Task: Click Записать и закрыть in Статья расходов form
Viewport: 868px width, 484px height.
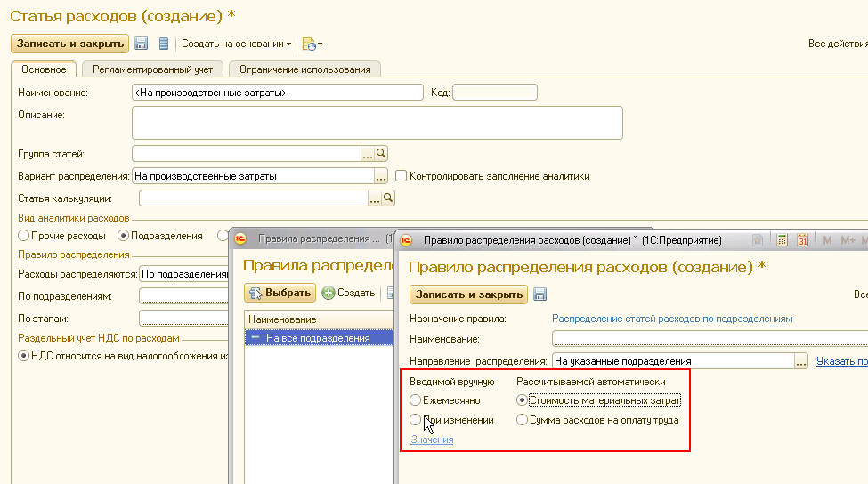Action: point(69,44)
